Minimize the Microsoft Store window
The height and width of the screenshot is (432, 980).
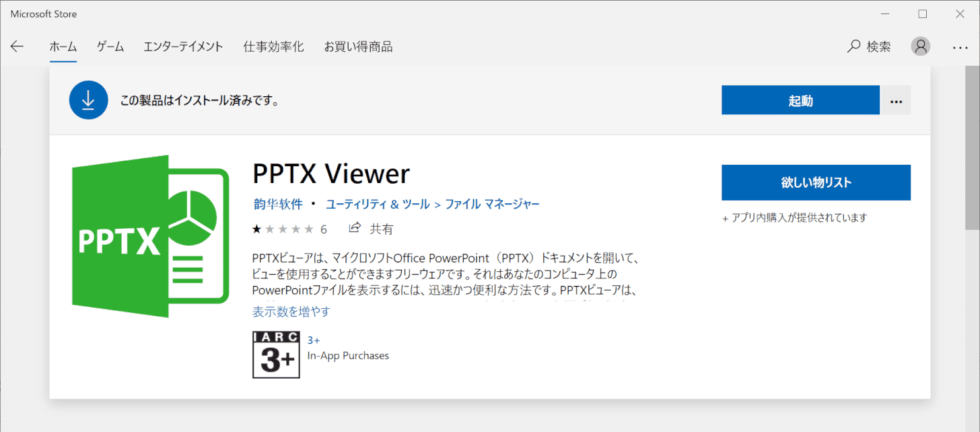point(886,13)
